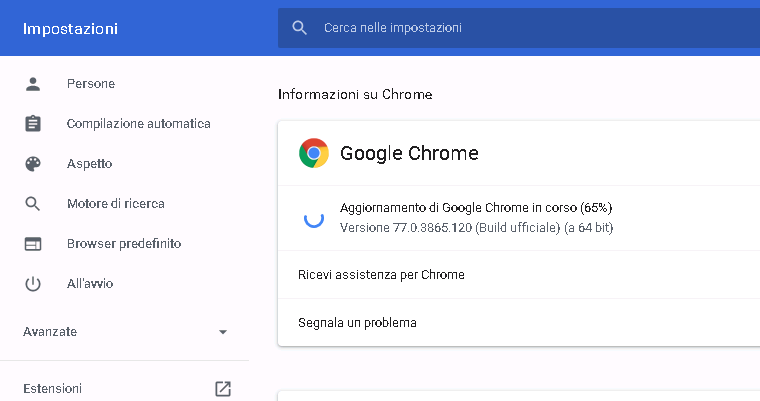This screenshot has width=760, height=401.
Task: Focus the Cerca nelle impostazioni field
Action: (519, 28)
